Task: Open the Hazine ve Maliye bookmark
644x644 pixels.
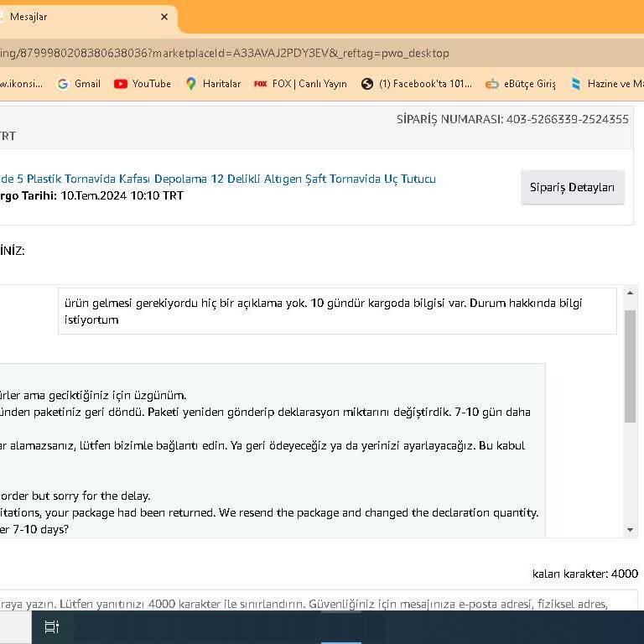Action: (x=607, y=84)
